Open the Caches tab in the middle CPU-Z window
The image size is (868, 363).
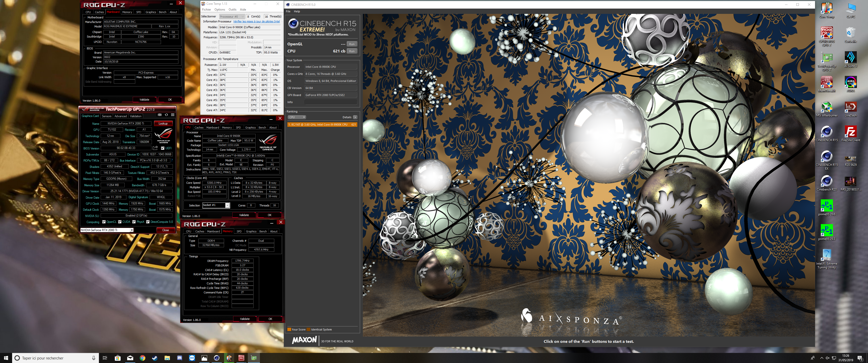point(199,128)
